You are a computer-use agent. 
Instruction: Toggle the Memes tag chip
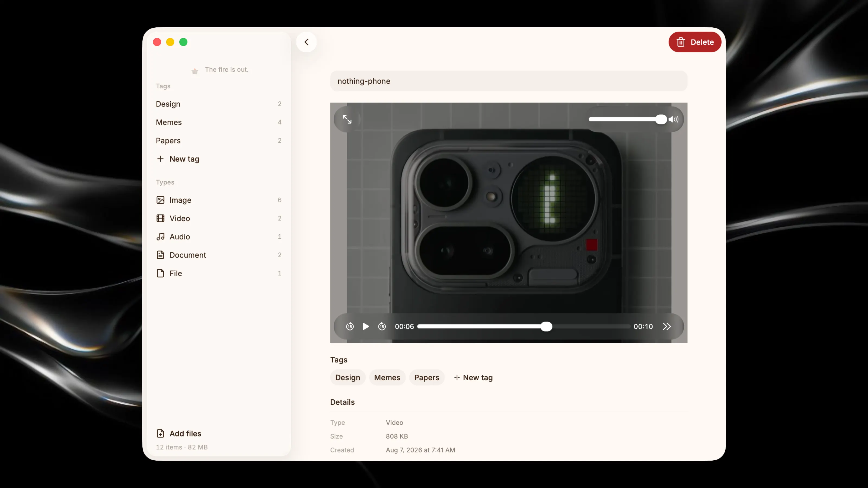[x=387, y=378]
